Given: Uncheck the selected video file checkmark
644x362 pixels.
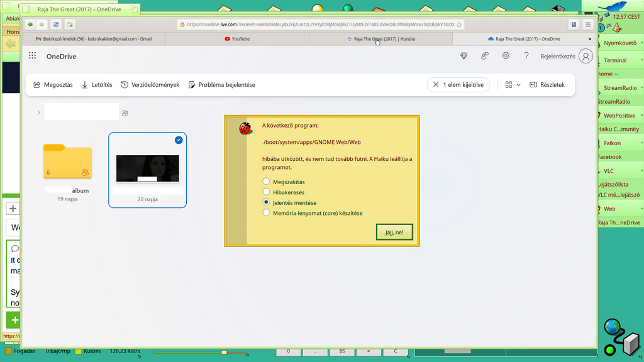Looking at the screenshot, I should [179, 140].
